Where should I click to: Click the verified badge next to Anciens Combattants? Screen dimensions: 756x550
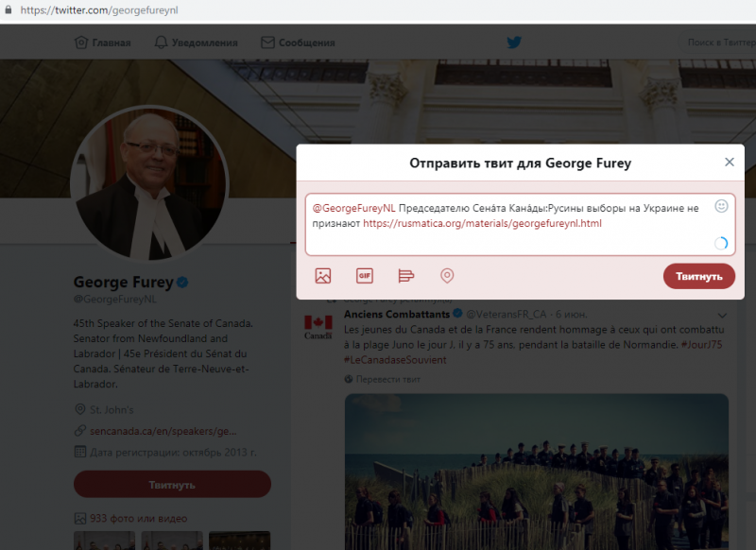coord(457,314)
